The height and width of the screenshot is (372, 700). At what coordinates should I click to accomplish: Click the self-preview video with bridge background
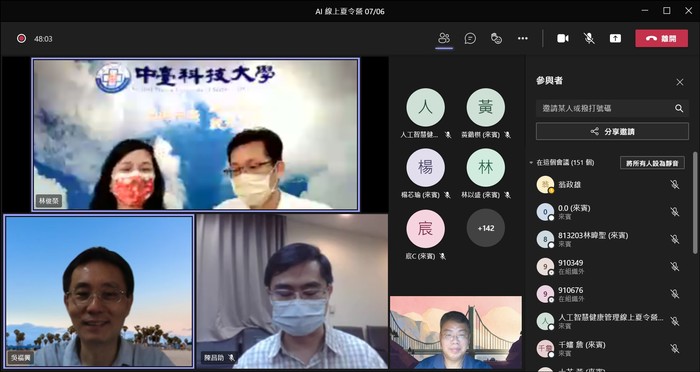tap(456, 332)
